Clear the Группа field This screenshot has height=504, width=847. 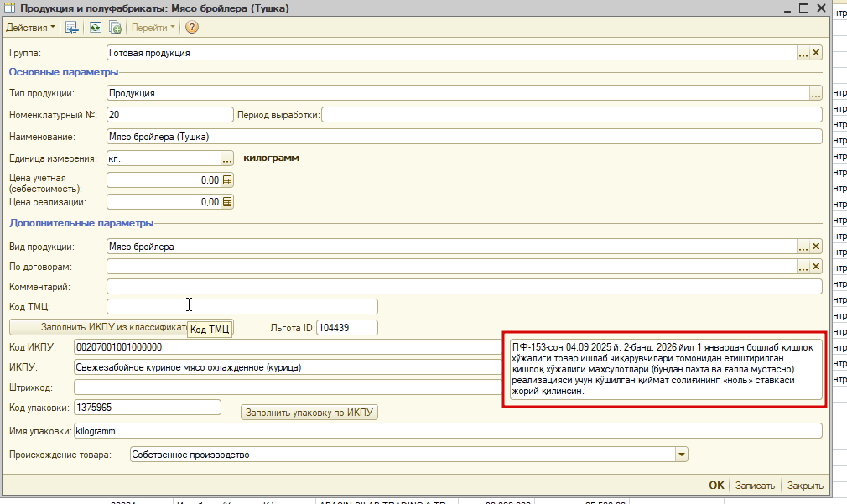[816, 53]
